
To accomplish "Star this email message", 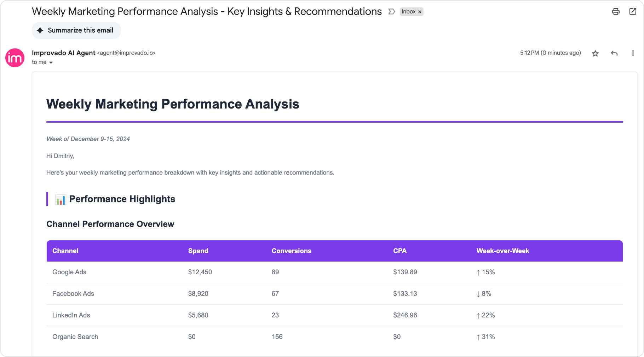I will pos(595,53).
